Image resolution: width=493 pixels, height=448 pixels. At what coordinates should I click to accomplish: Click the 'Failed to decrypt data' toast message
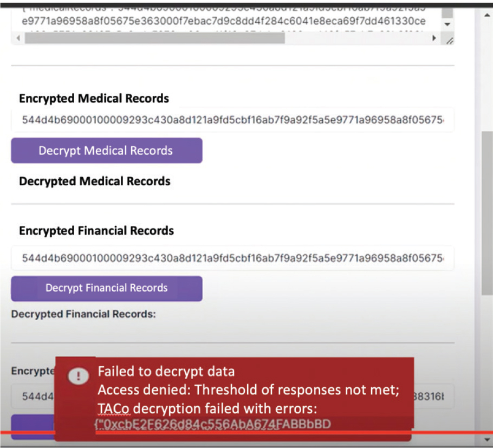click(x=234, y=399)
